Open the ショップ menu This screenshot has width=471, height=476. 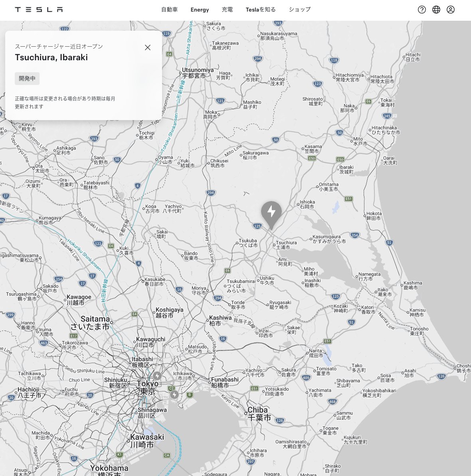300,10
